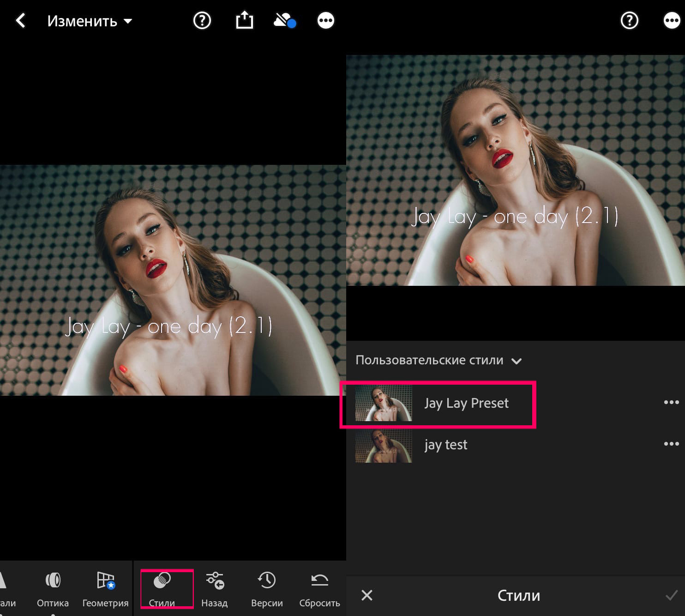Apply the Jay Lay Preset
This screenshot has height=616, width=685.
pos(466,403)
